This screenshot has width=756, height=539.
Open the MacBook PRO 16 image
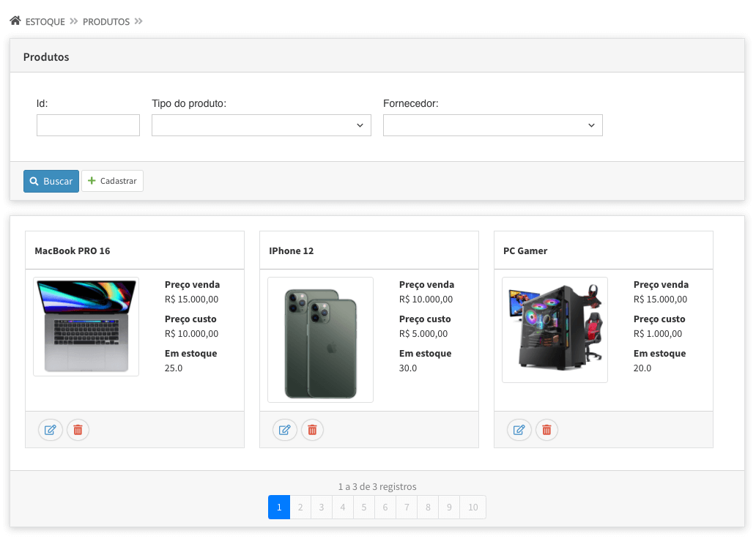[x=86, y=327]
